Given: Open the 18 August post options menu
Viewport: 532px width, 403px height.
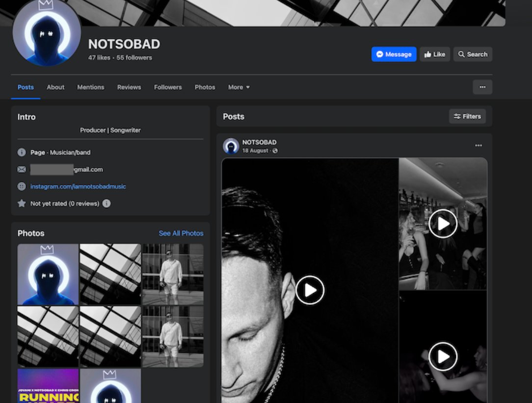Looking at the screenshot, I should (479, 146).
